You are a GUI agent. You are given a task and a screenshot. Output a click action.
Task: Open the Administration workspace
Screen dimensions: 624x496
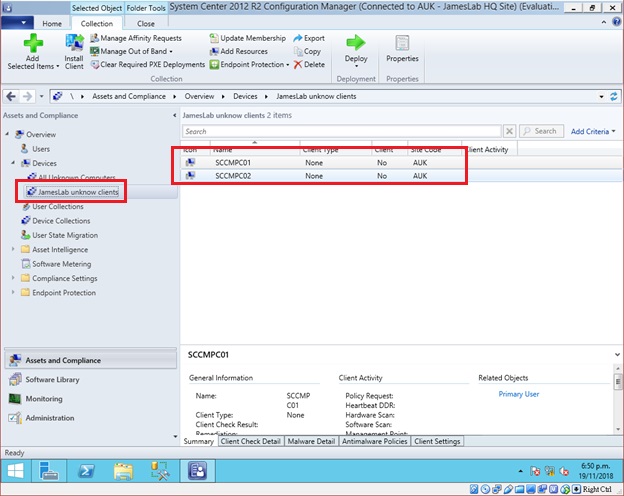(90, 418)
